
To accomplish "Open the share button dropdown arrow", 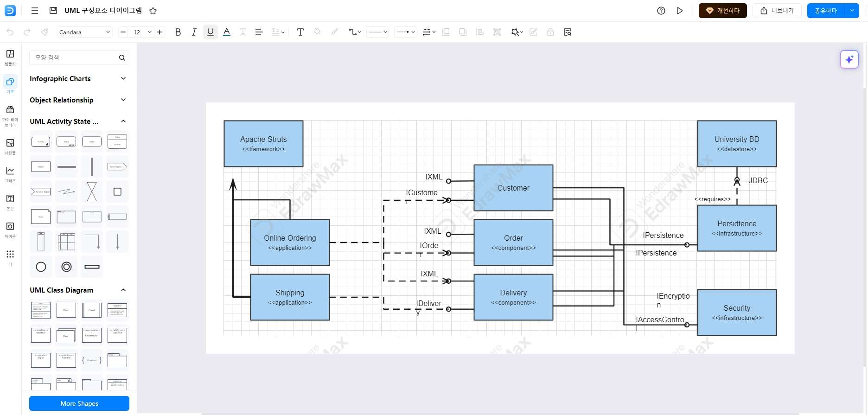I will click(x=852, y=11).
